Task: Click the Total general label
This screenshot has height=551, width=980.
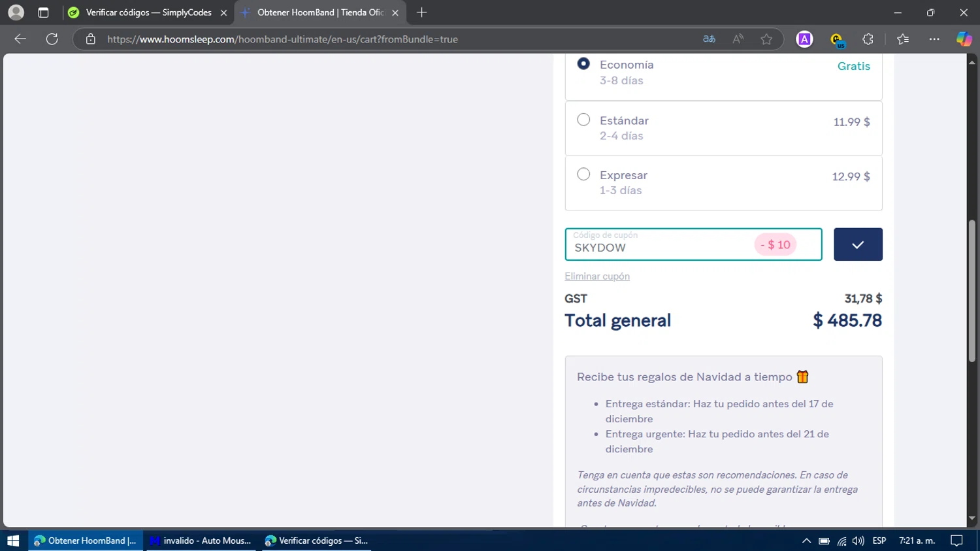Action: (617, 320)
